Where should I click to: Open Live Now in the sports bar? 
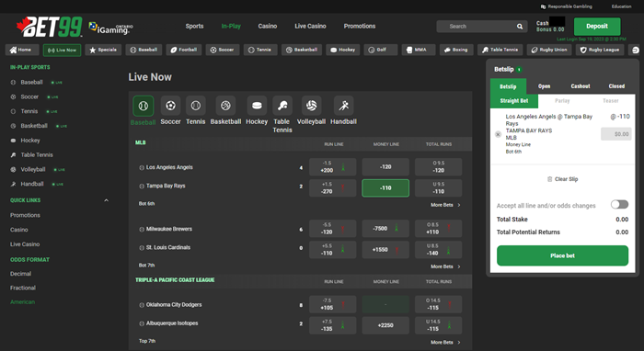(62, 50)
